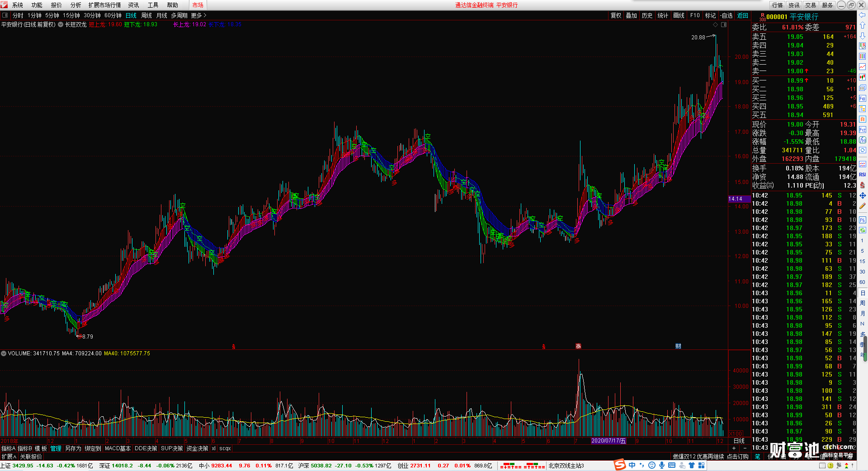Click the candlestick chart sidebar icon
The image size is (868, 471).
(862, 77)
